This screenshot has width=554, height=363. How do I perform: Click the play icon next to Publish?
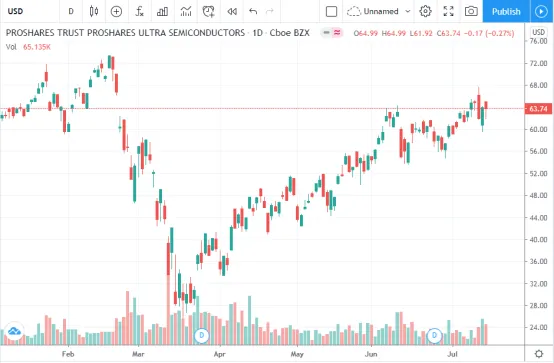541,11
